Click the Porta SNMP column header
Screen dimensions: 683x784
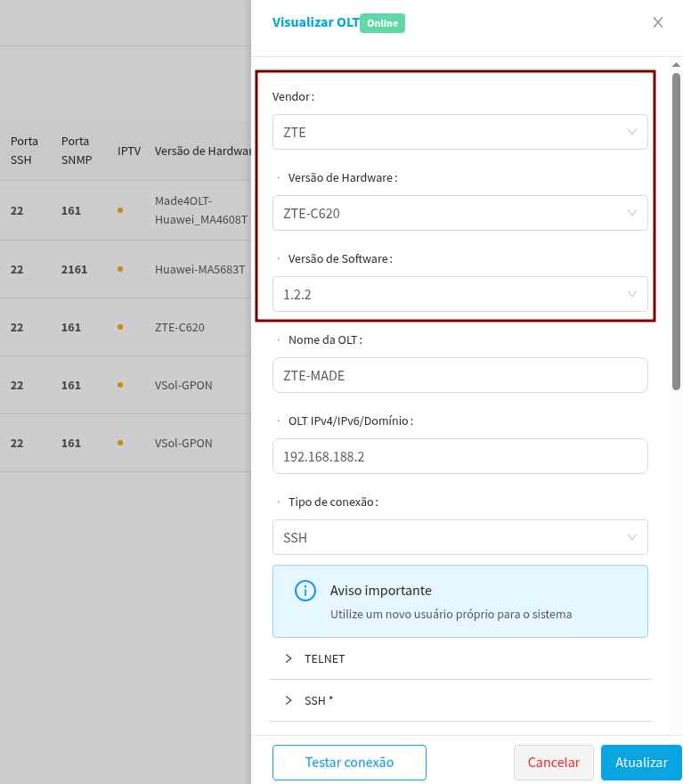77,151
